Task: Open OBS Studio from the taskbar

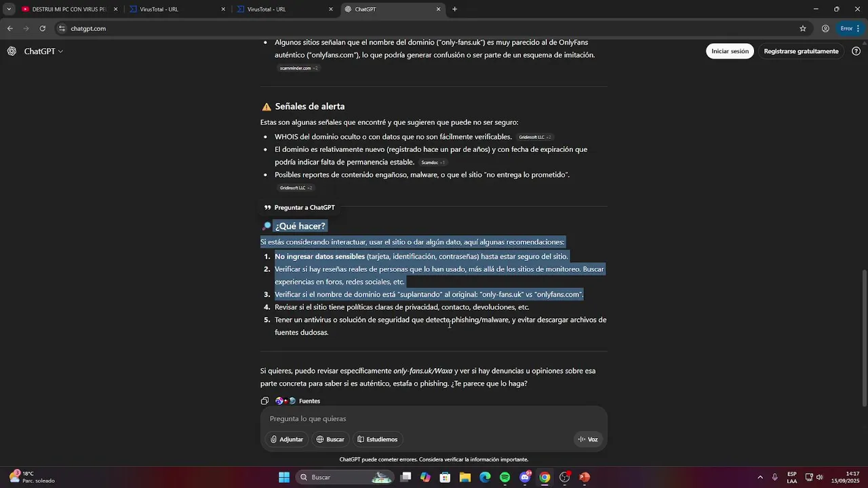Action: click(x=564, y=477)
